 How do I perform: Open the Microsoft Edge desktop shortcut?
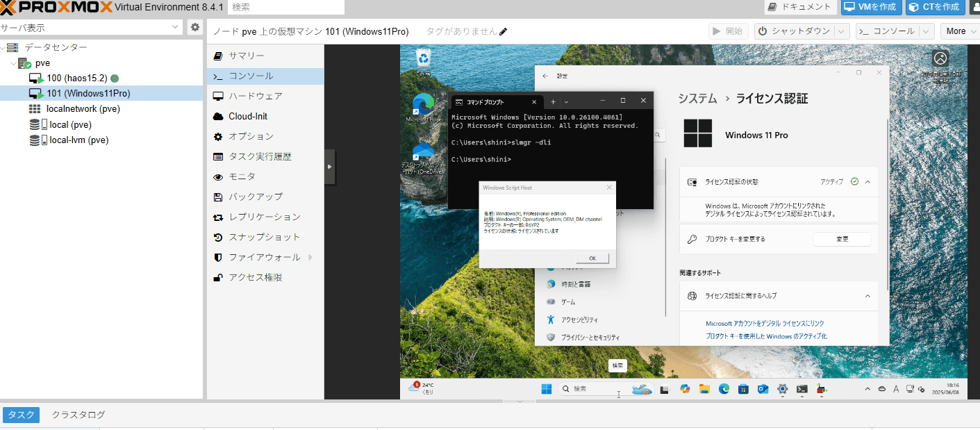click(423, 109)
